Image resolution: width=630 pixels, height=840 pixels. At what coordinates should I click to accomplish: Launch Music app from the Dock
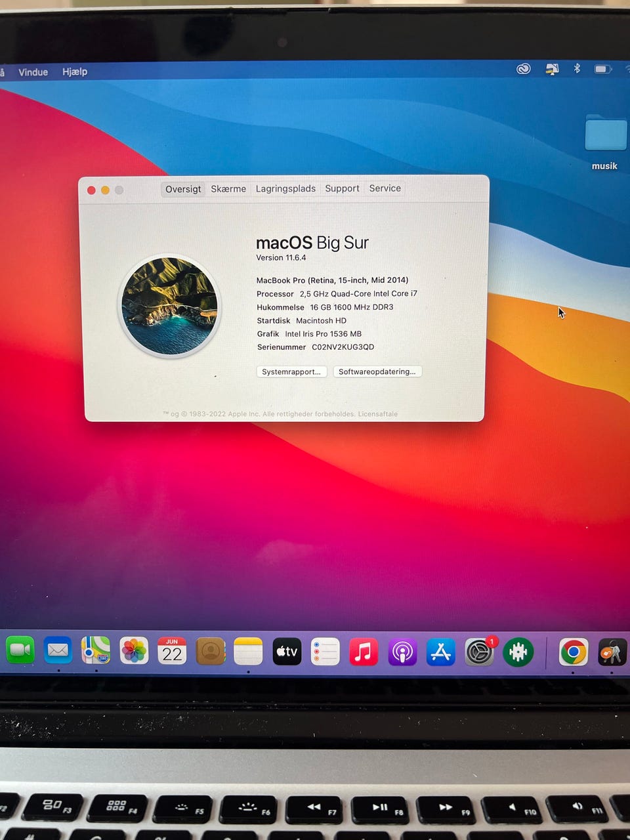click(x=364, y=652)
